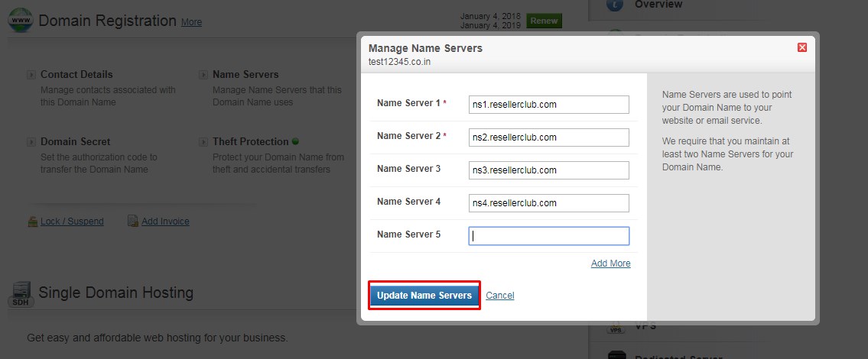Close the Manage Name Servers dialog

click(801, 47)
